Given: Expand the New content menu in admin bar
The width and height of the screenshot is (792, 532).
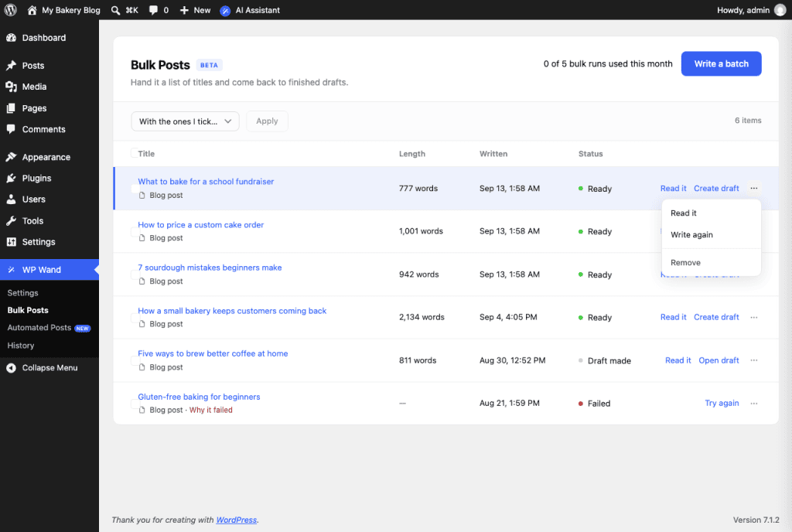Looking at the screenshot, I should pyautogui.click(x=195, y=10).
